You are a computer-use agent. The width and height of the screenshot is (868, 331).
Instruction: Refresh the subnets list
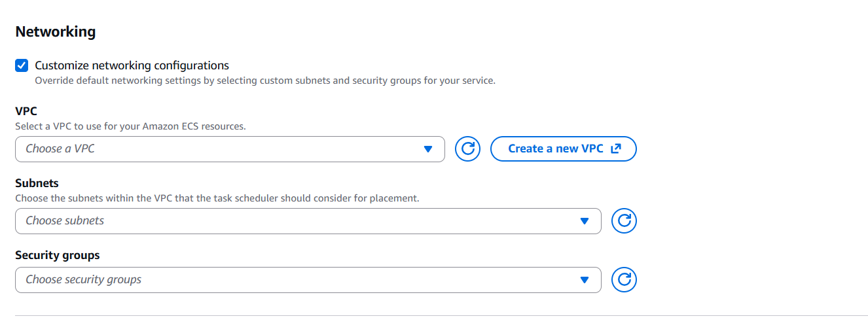point(624,221)
